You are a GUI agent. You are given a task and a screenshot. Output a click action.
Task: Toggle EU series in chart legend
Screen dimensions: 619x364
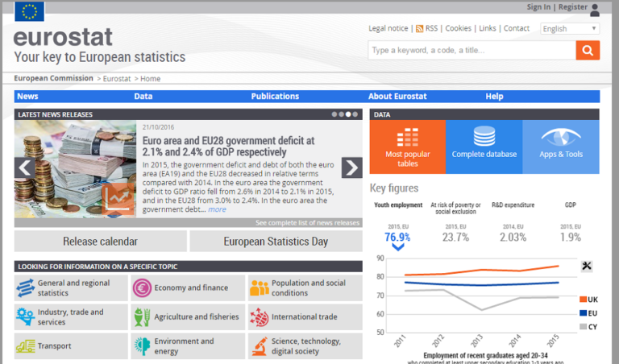pyautogui.click(x=588, y=313)
